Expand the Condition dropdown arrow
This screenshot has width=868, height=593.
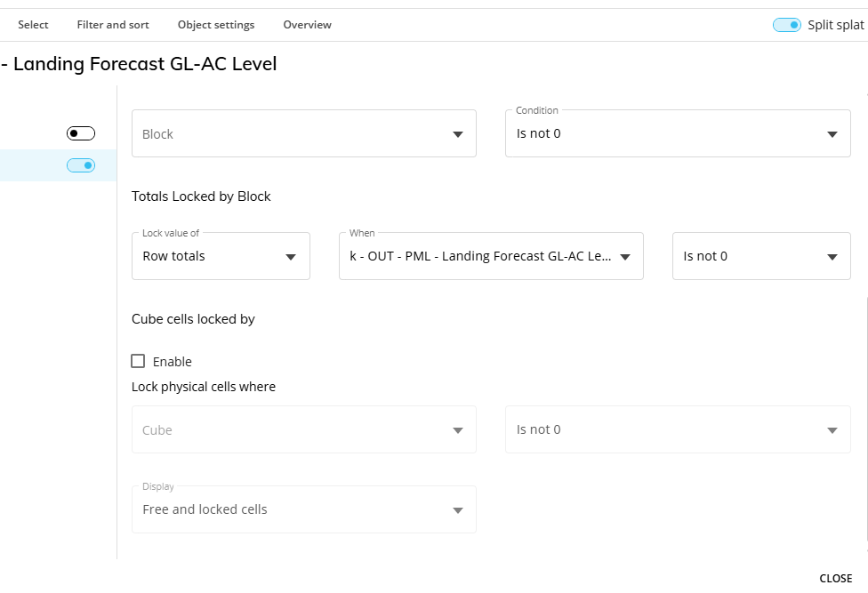[x=832, y=134]
